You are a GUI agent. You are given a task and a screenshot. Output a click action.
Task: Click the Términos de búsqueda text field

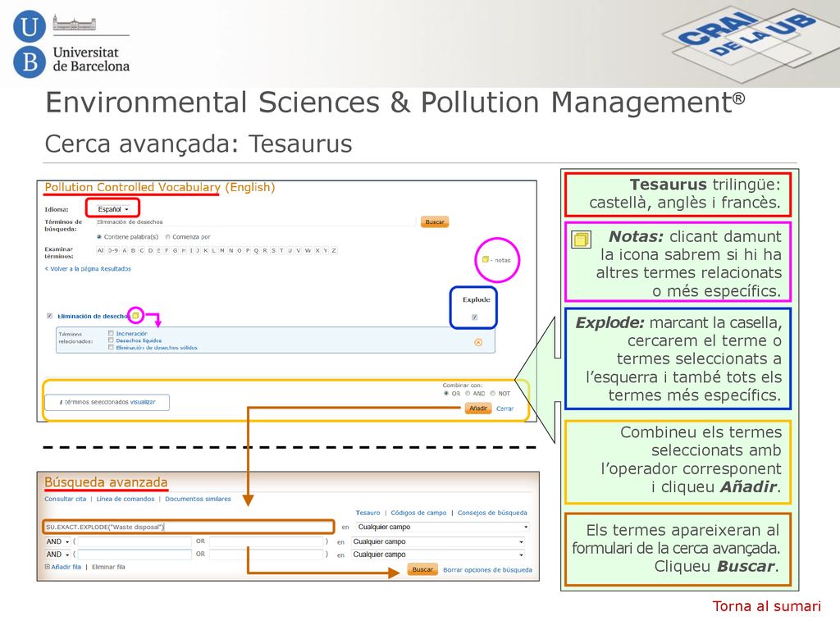(x=256, y=221)
